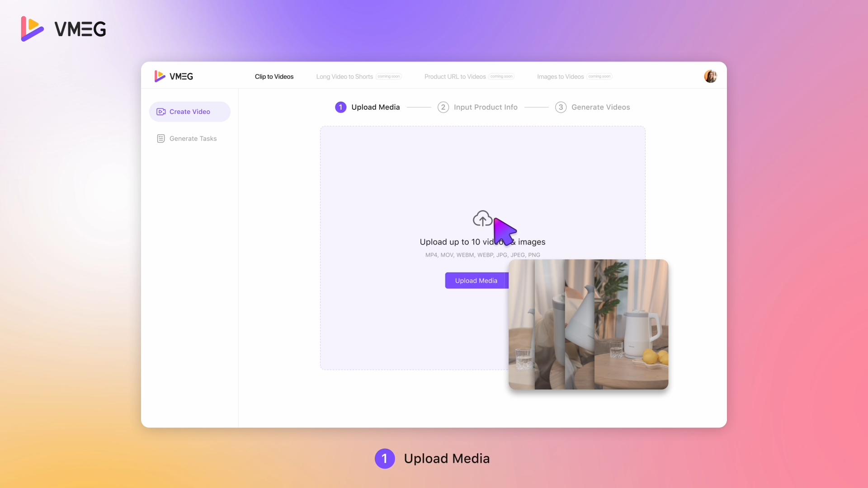The image size is (868, 488).
Task: Select Create Video in sidebar
Action: click(190, 112)
